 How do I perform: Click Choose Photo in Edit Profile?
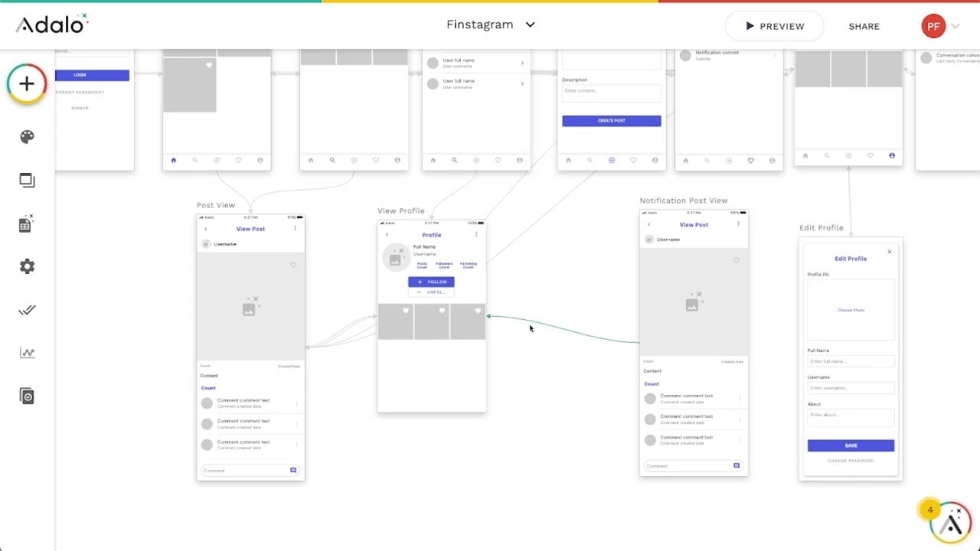click(851, 310)
